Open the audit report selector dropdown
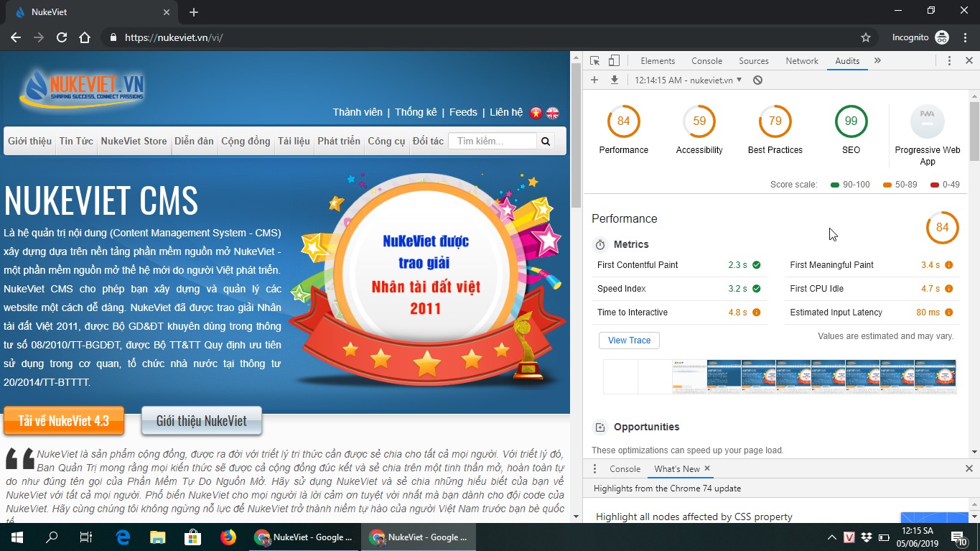The image size is (980, 551). pyautogui.click(x=689, y=80)
